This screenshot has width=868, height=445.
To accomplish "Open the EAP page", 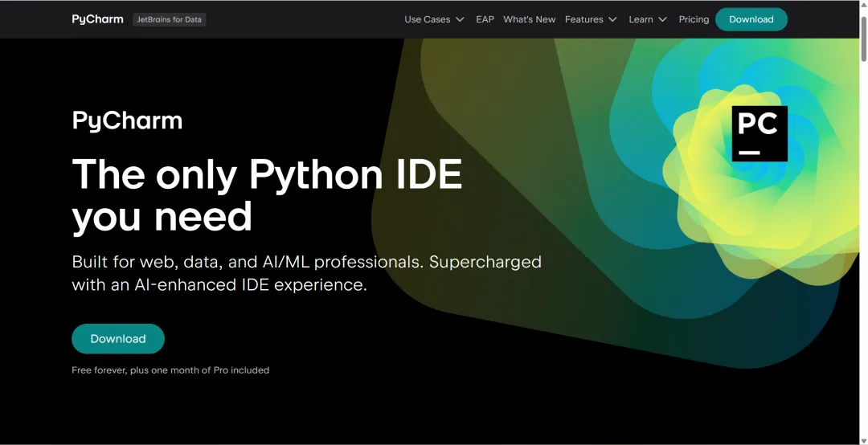I will [485, 19].
